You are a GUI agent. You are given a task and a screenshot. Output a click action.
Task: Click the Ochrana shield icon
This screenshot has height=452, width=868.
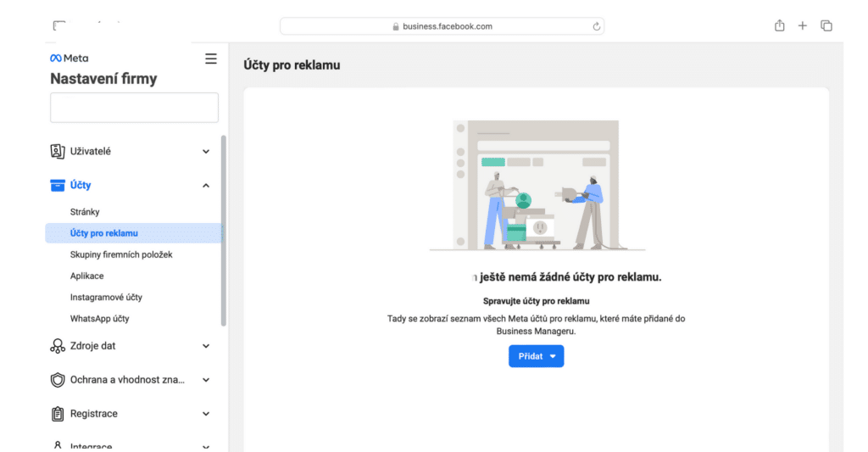[58, 380]
